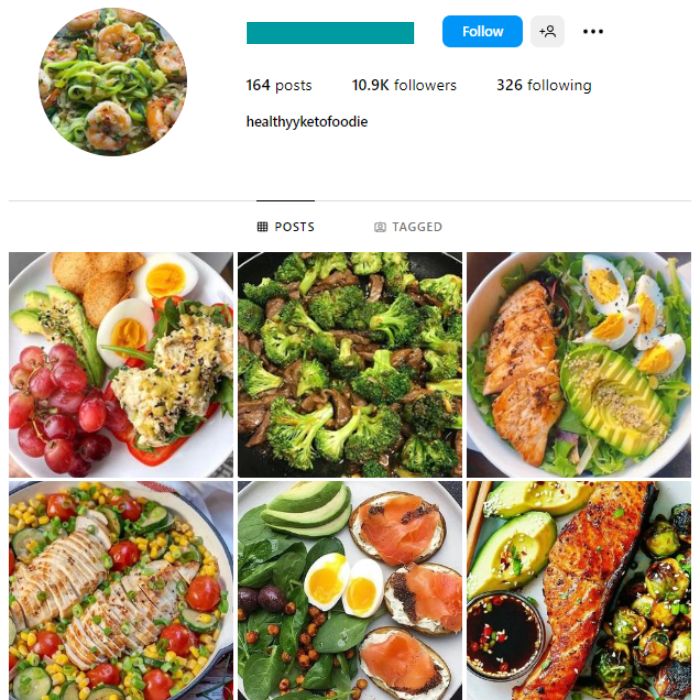Image resolution: width=700 pixels, height=700 pixels.
Task: Open the 326 following list
Action: pyautogui.click(x=544, y=85)
